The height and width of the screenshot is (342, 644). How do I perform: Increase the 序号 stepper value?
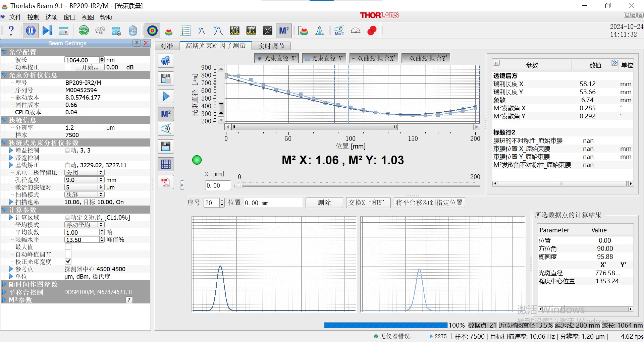click(222, 201)
